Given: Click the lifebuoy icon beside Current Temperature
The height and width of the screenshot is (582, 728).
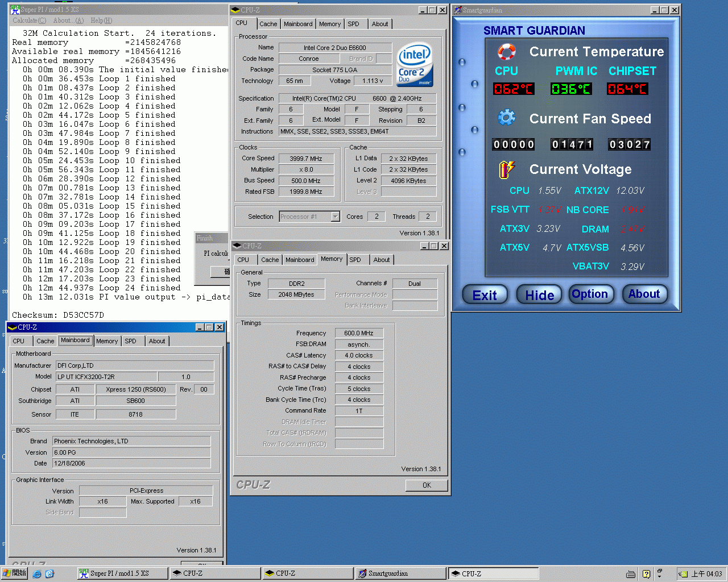Looking at the screenshot, I should click(x=506, y=52).
